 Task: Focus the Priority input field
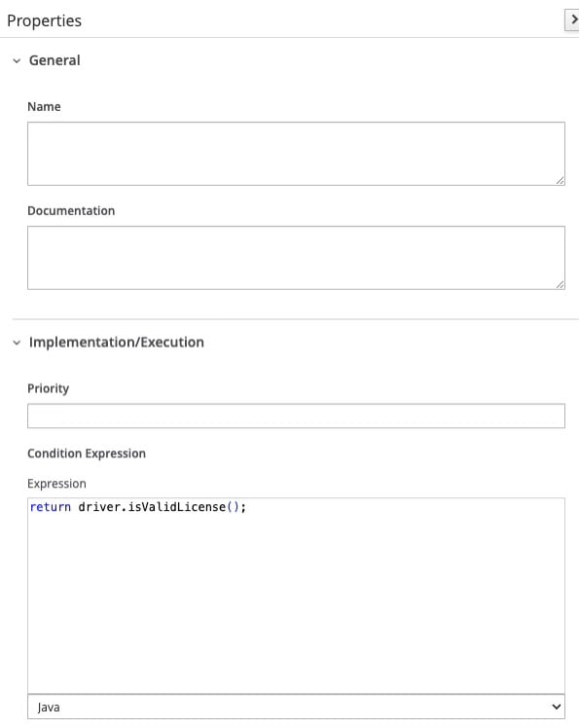click(296, 416)
